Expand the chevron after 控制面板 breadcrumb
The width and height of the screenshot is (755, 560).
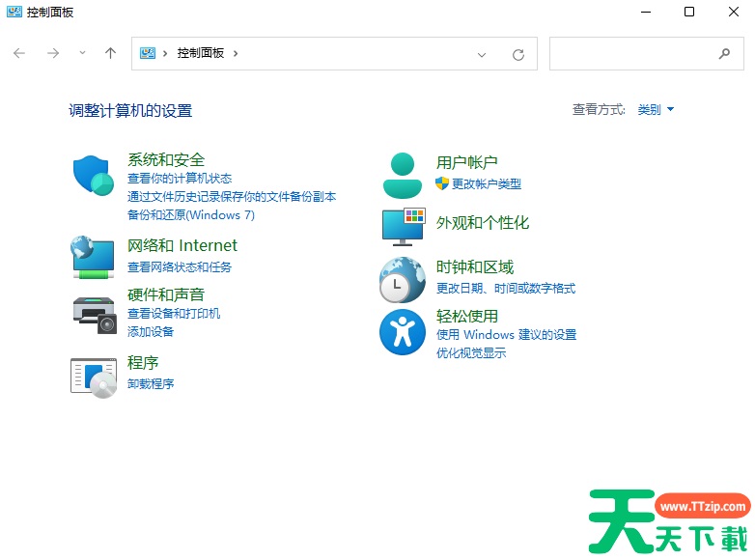[x=236, y=54]
